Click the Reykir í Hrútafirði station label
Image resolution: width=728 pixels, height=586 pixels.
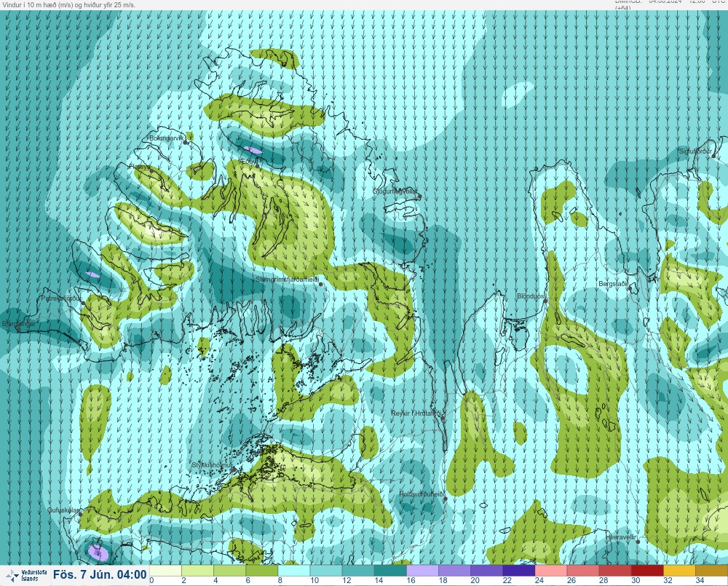[416, 413]
